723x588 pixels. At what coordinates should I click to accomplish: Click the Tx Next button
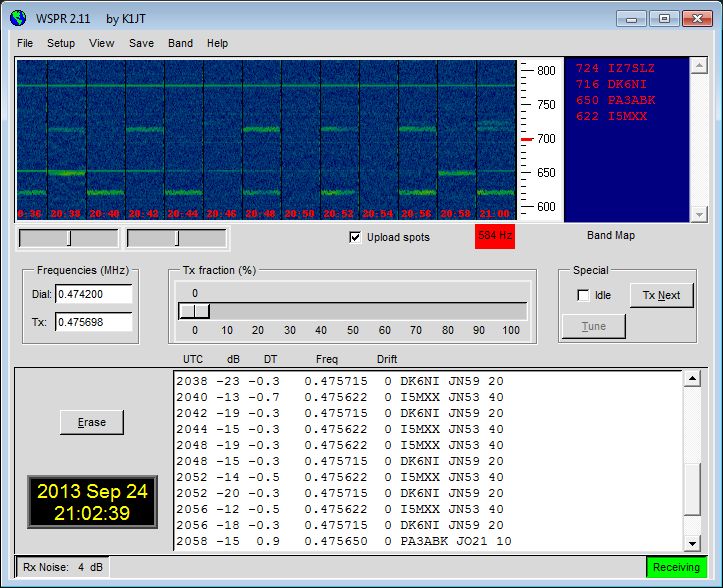coord(661,295)
